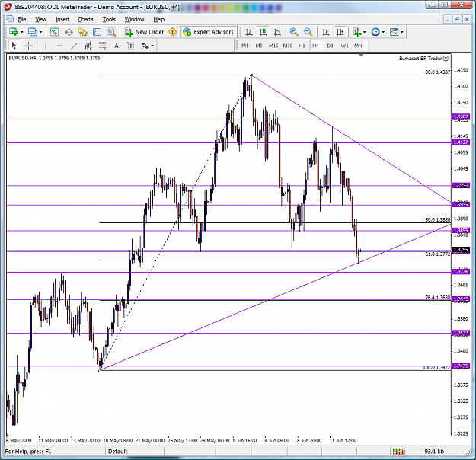This screenshot has height=460, width=476.
Task: Activate the crosshair cursor
Action: point(28,46)
